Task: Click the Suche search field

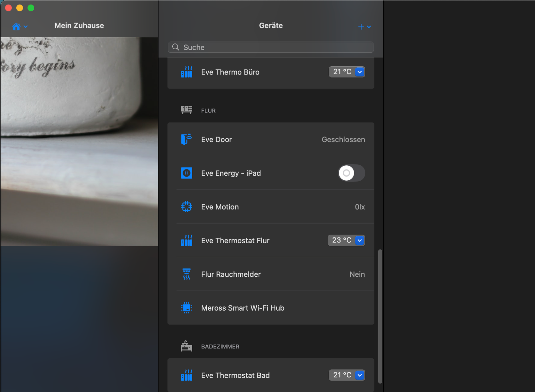Action: 271,47
